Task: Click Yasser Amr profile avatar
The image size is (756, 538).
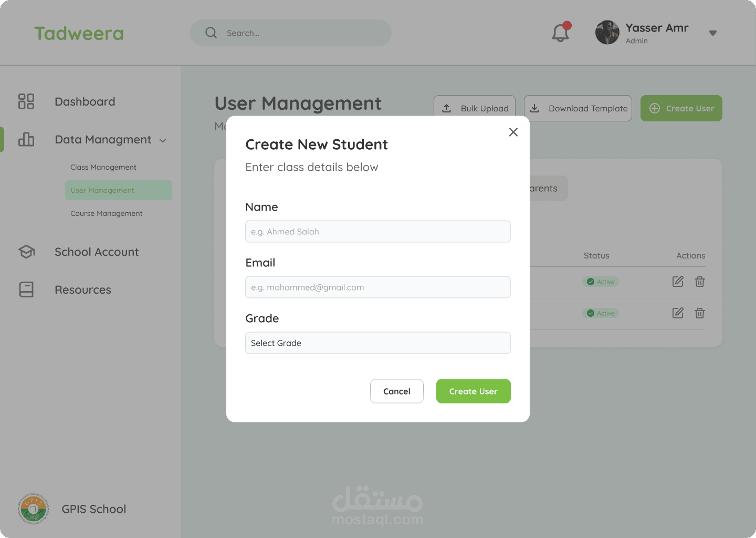Action: (x=607, y=33)
